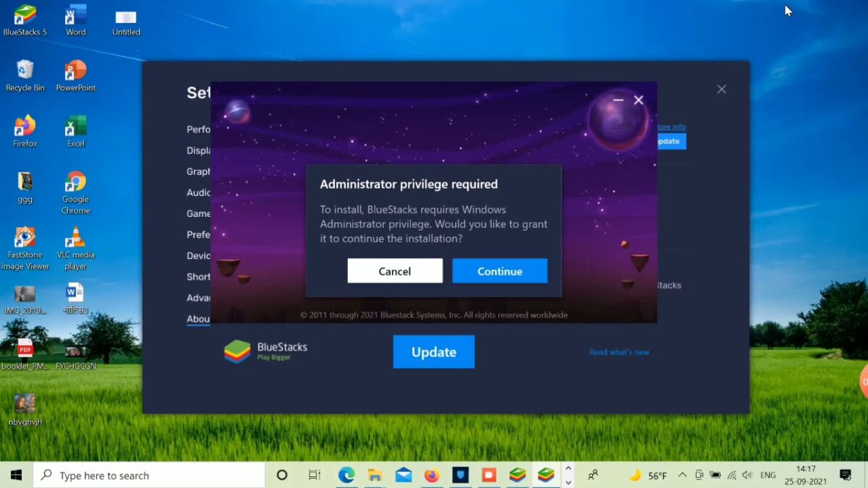
Task: Open BlueStacks 5 desktop icon
Action: [25, 20]
